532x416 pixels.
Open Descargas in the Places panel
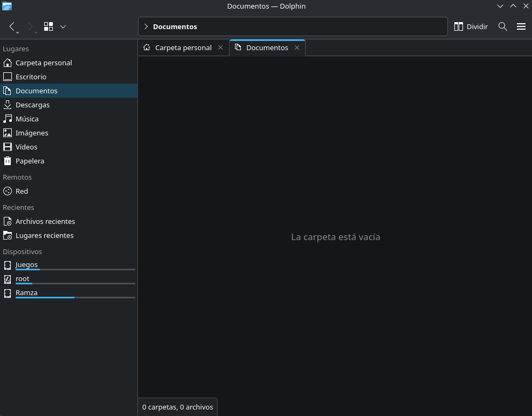coord(32,105)
